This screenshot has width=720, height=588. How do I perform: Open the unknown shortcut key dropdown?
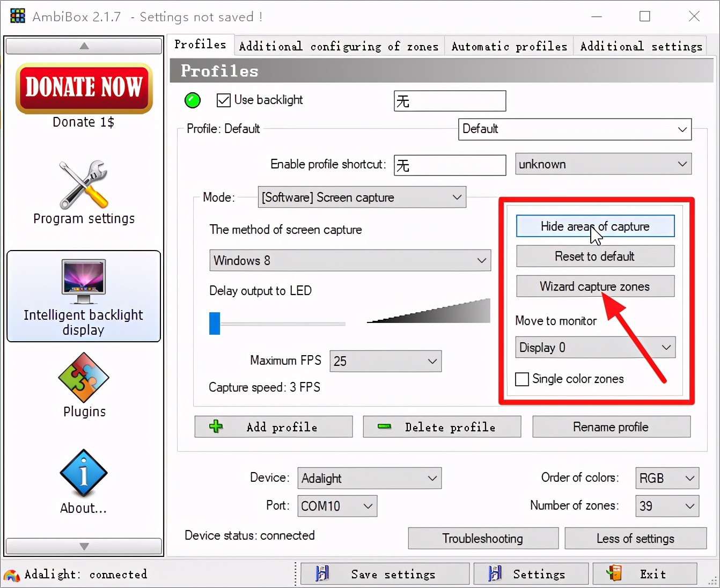603,164
